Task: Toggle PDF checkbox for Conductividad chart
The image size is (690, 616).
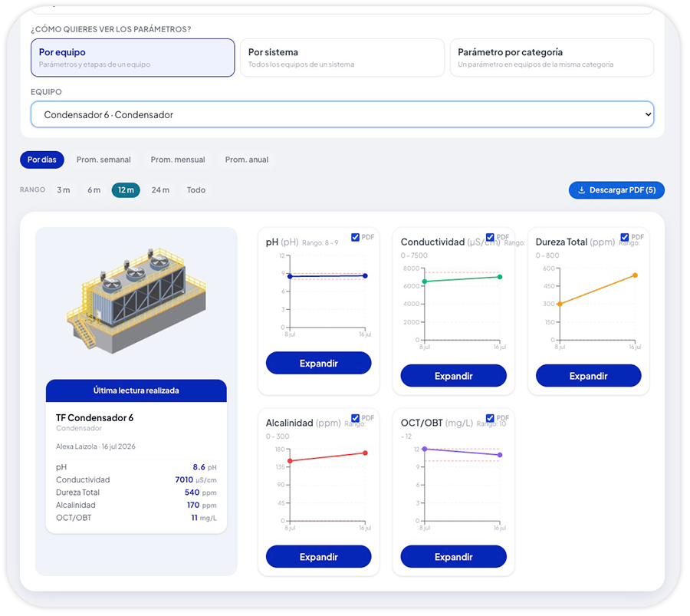Action: pos(490,237)
